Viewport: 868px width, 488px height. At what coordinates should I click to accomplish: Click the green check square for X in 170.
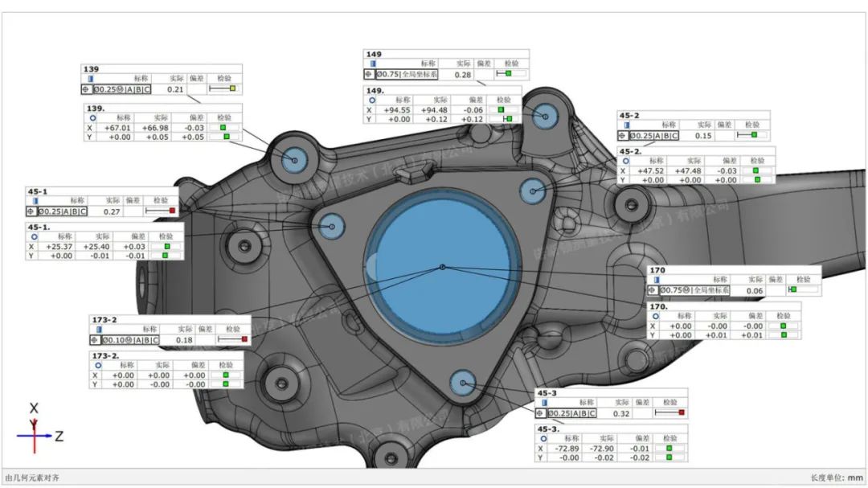click(784, 326)
